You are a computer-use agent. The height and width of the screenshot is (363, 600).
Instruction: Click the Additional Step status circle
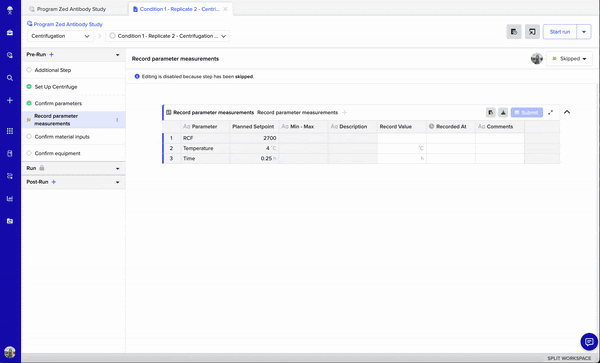29,70
